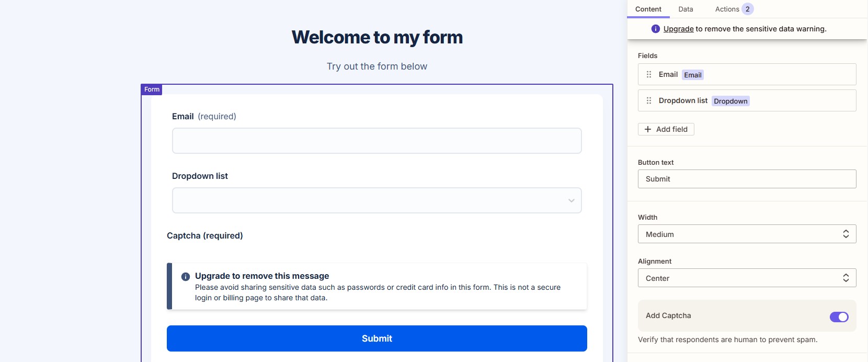
Task: Click the Actions notification badge showing 2
Action: (x=747, y=9)
